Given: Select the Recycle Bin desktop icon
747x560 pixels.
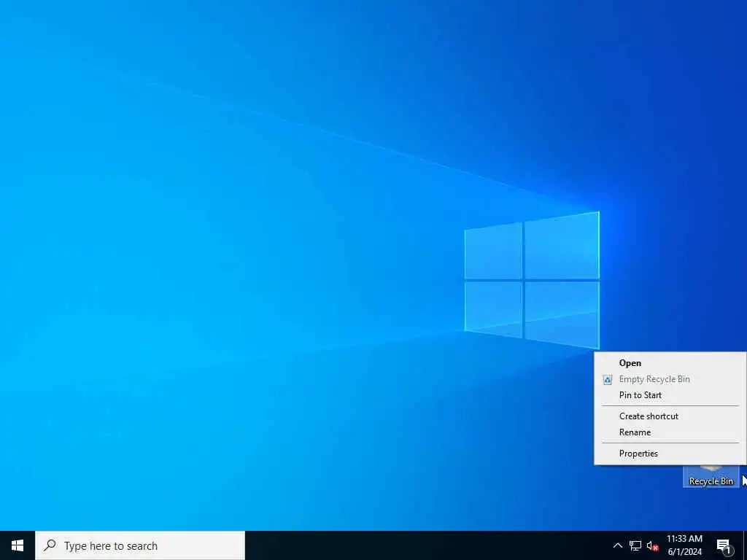Looking at the screenshot, I should pos(711,476).
